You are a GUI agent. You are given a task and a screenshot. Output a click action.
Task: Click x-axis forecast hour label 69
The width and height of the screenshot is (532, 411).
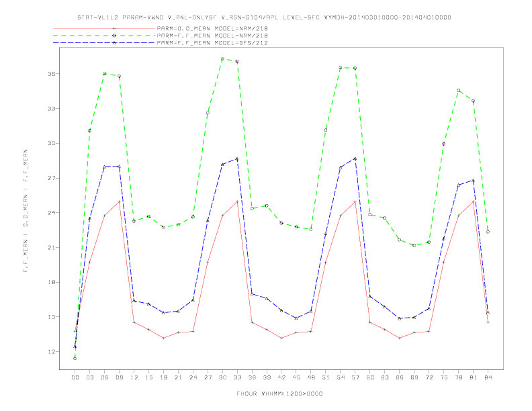(x=414, y=377)
